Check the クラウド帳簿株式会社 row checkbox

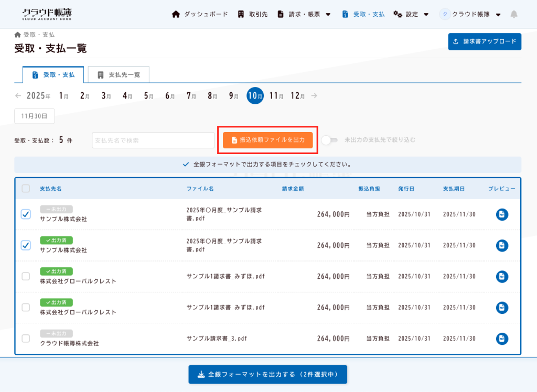(x=26, y=339)
